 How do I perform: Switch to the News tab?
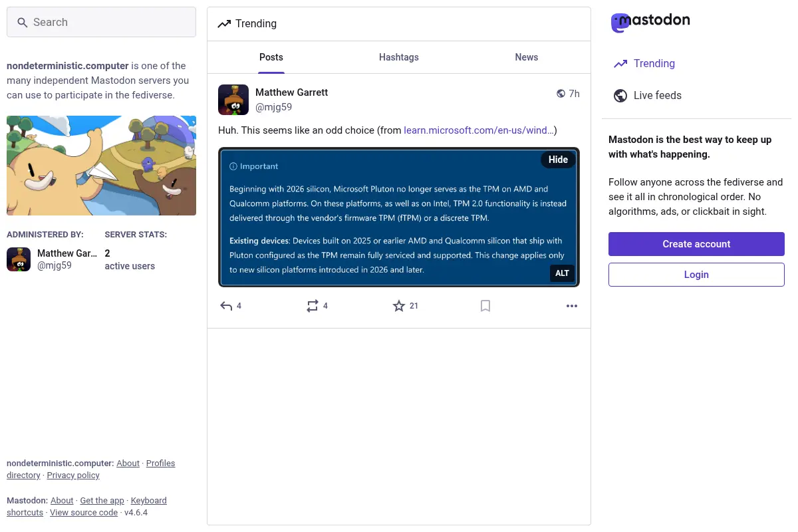527,57
